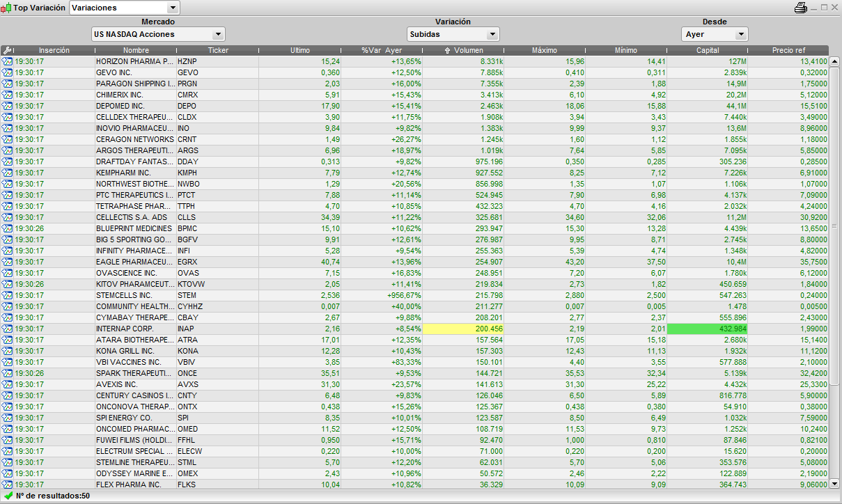This screenshot has width=842, height=504.
Task: Click the green check status icon
Action: tap(8, 496)
